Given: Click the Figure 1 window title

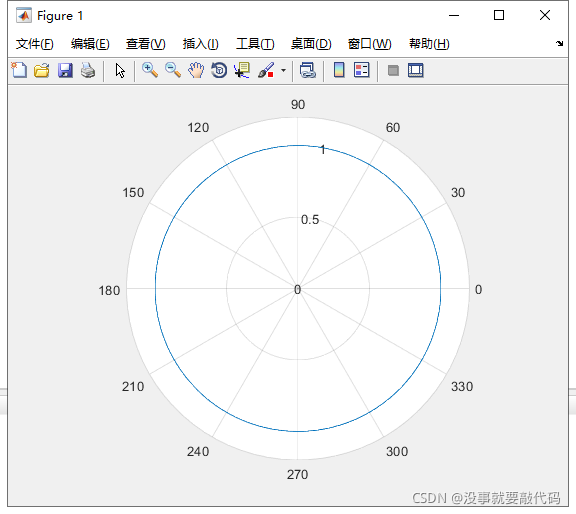Looking at the screenshot, I should pos(60,16).
